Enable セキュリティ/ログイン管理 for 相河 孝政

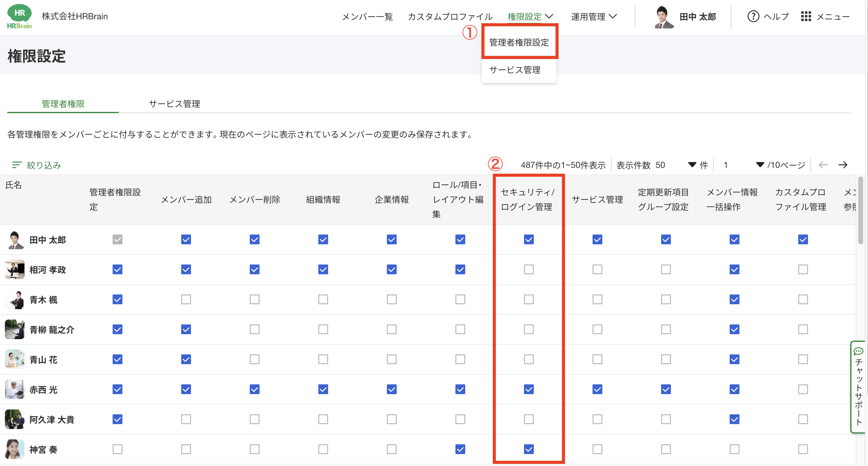pyautogui.click(x=528, y=269)
